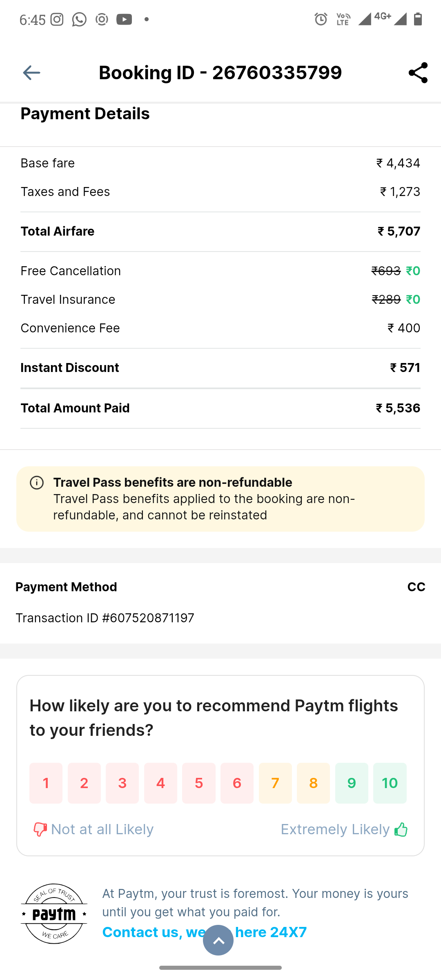
Task: Choose rating 7 on the scale
Action: [x=275, y=783]
